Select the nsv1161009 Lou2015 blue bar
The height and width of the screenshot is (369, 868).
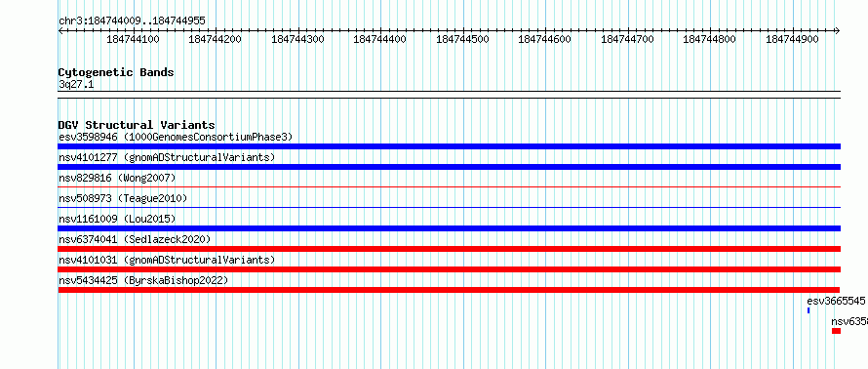449,228
